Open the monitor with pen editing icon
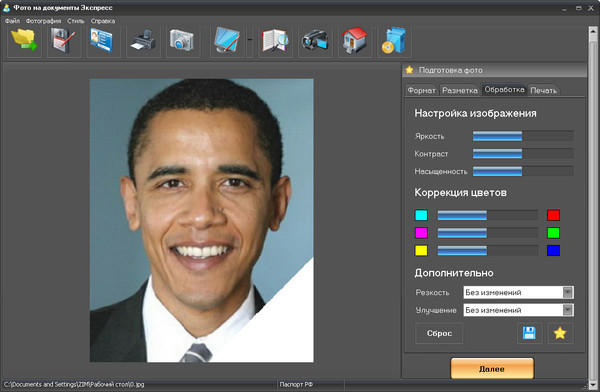Screen dimensions: 600x392 click(x=227, y=41)
